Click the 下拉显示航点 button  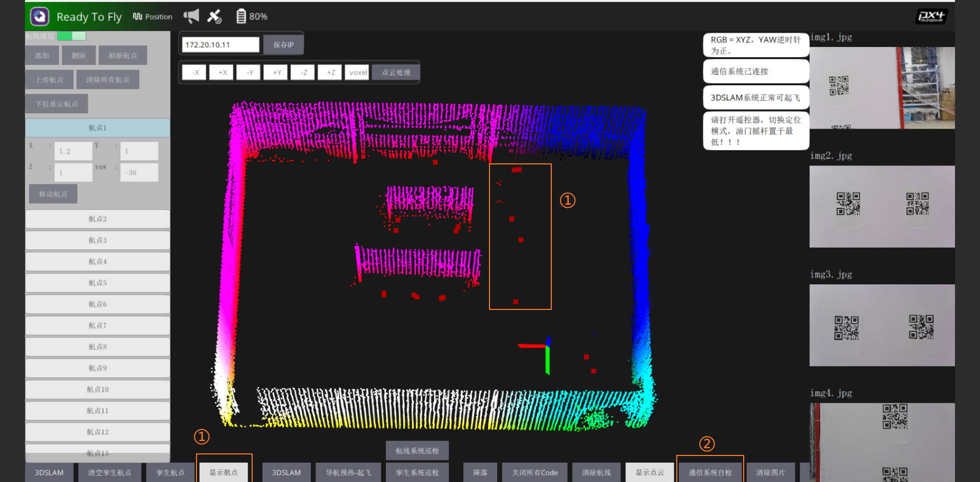[57, 104]
